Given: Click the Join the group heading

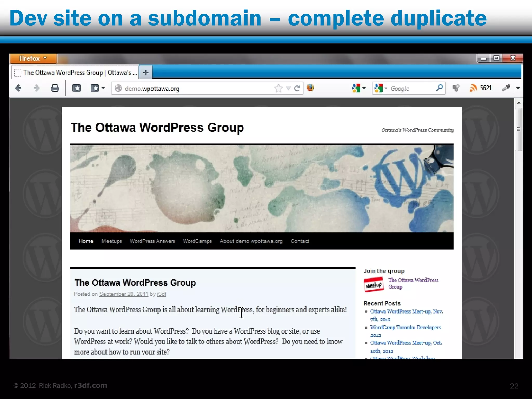Looking at the screenshot, I should pos(384,271).
